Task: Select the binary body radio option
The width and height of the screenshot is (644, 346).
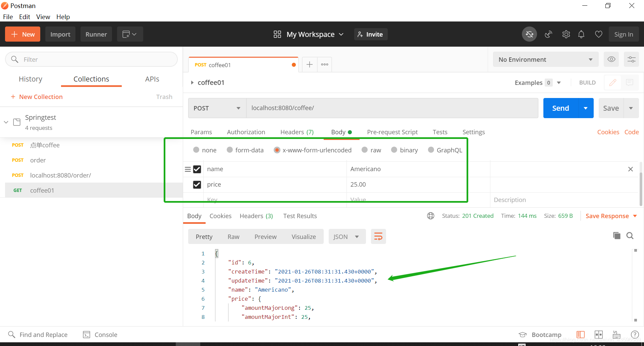Action: click(394, 150)
